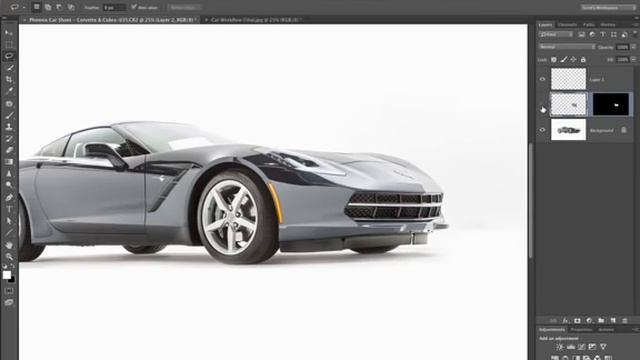Click the Refine Edge button
Screen dimensions: 640x360
pos(185,7)
